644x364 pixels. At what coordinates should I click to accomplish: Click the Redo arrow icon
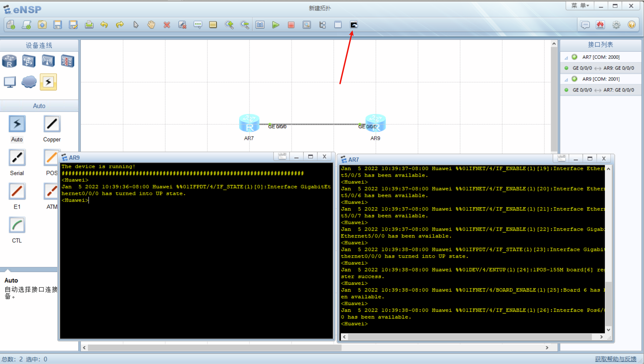point(120,25)
